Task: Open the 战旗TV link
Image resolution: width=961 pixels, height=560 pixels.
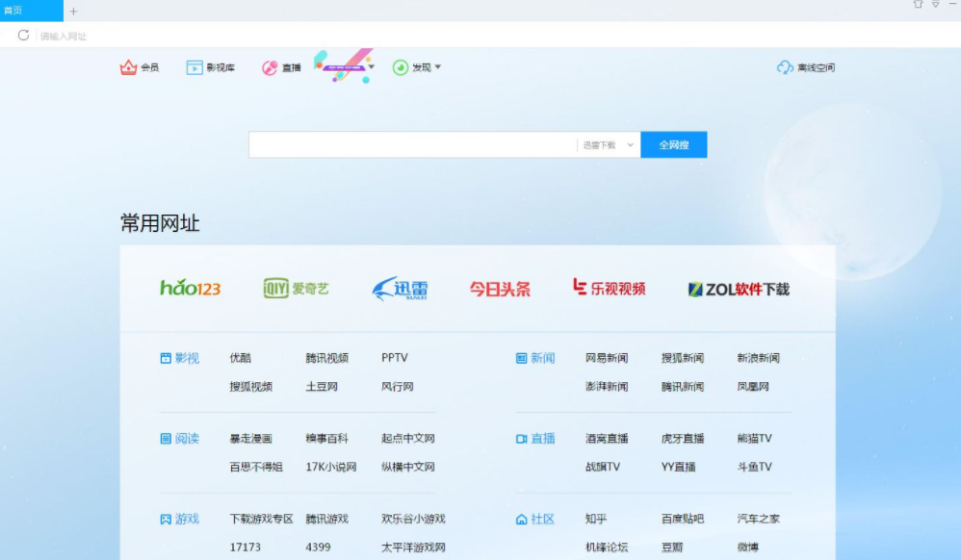Action: 603,467
